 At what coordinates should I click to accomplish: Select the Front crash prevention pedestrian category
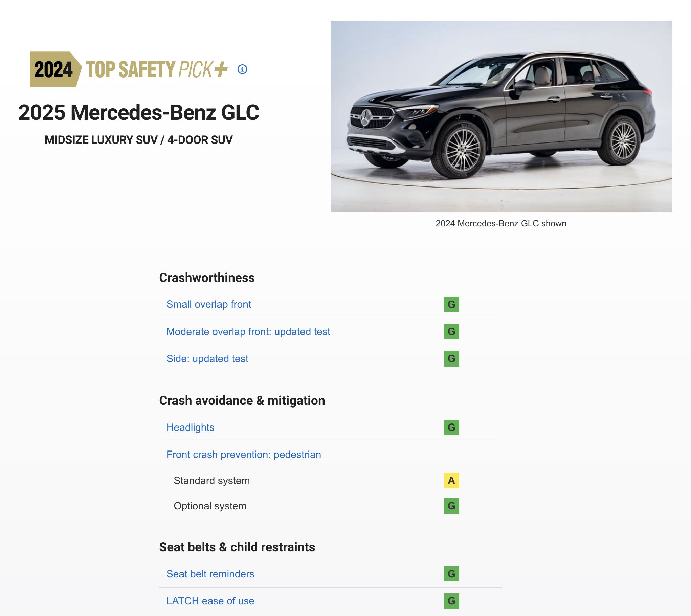(244, 454)
